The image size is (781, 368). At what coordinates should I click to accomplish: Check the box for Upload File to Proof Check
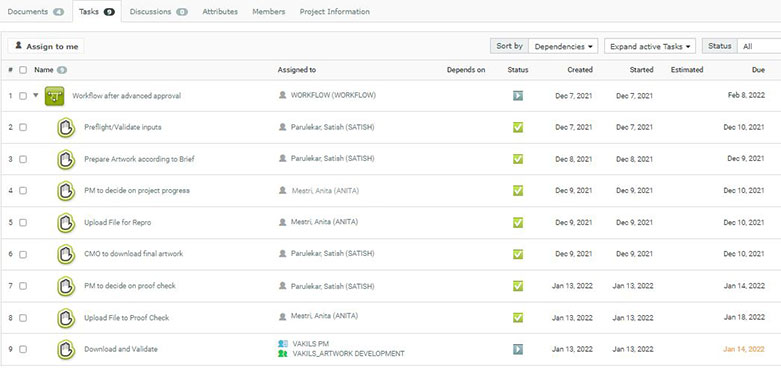(x=23, y=318)
